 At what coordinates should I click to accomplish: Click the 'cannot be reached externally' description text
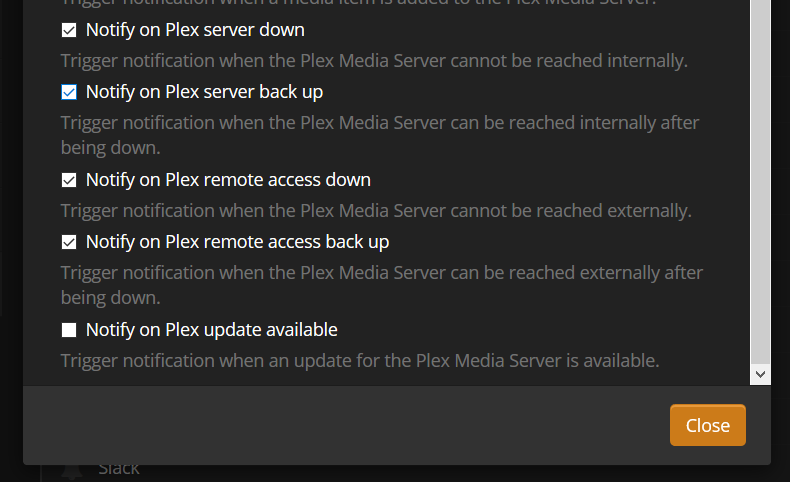click(376, 211)
